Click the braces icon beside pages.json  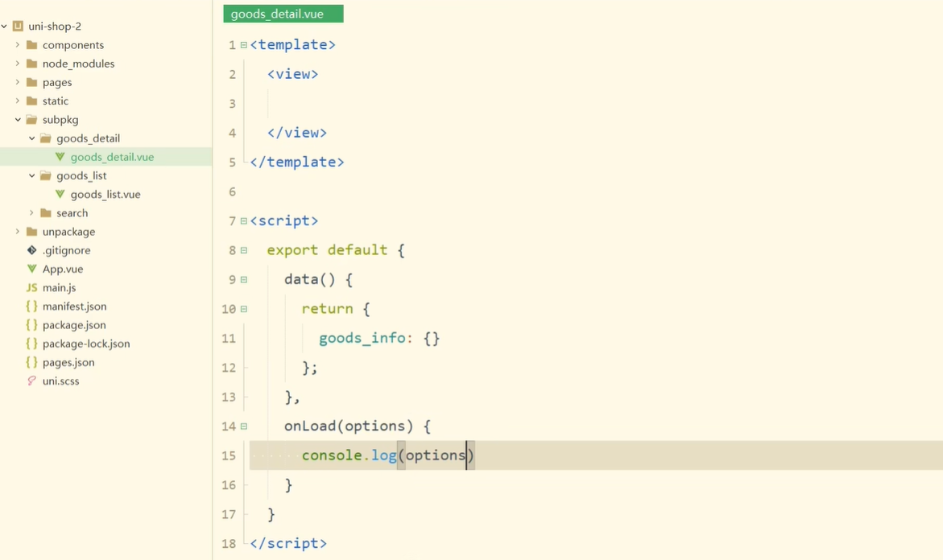(x=32, y=362)
